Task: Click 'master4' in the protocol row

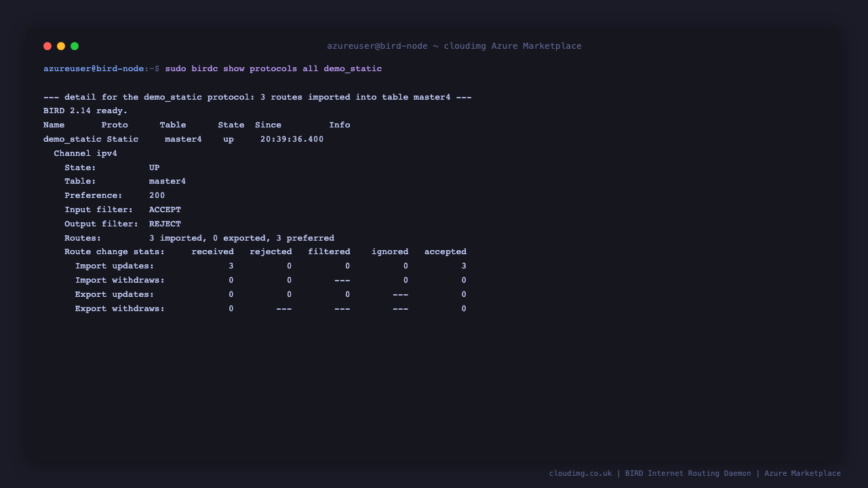Action: pyautogui.click(x=183, y=139)
